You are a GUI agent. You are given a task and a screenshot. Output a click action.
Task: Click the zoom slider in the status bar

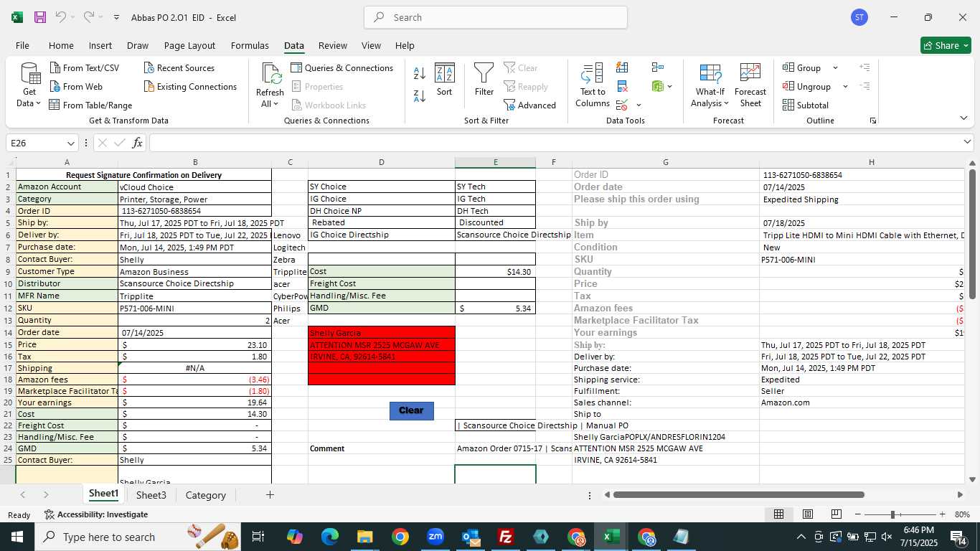[892, 514]
